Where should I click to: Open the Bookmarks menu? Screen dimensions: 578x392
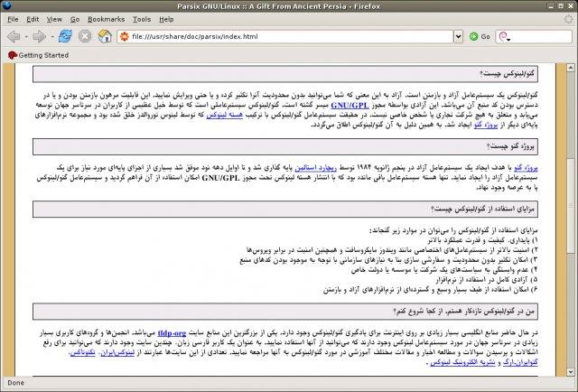tap(101, 18)
